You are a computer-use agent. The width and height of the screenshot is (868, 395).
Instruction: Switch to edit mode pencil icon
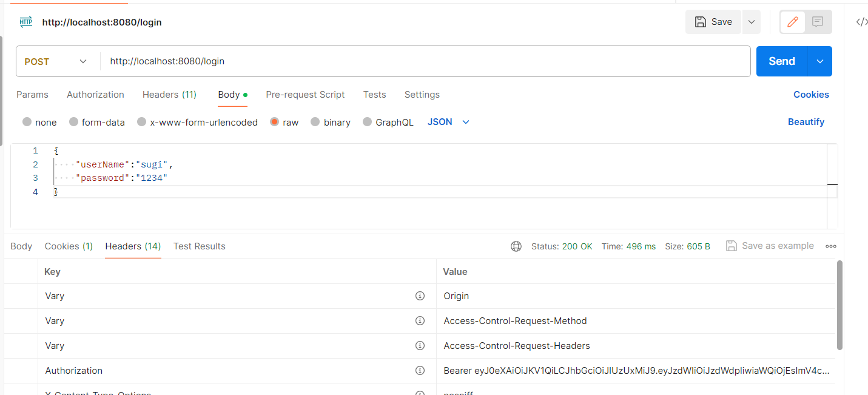(792, 22)
